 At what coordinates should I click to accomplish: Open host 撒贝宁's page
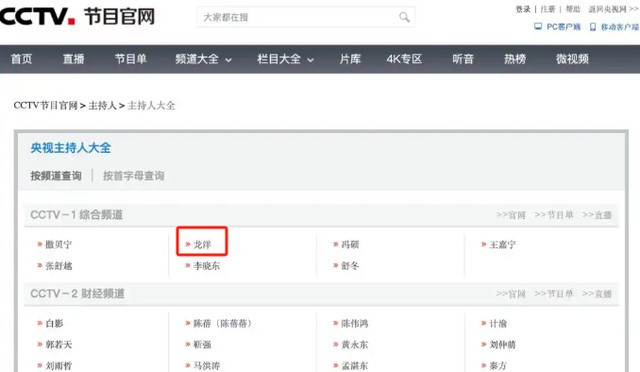pyautogui.click(x=58, y=245)
